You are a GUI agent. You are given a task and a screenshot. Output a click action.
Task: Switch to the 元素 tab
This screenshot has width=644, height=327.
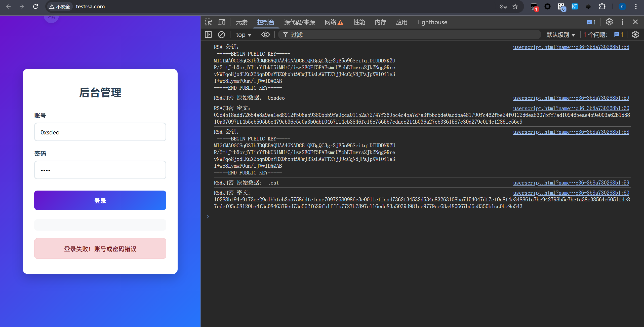(242, 22)
